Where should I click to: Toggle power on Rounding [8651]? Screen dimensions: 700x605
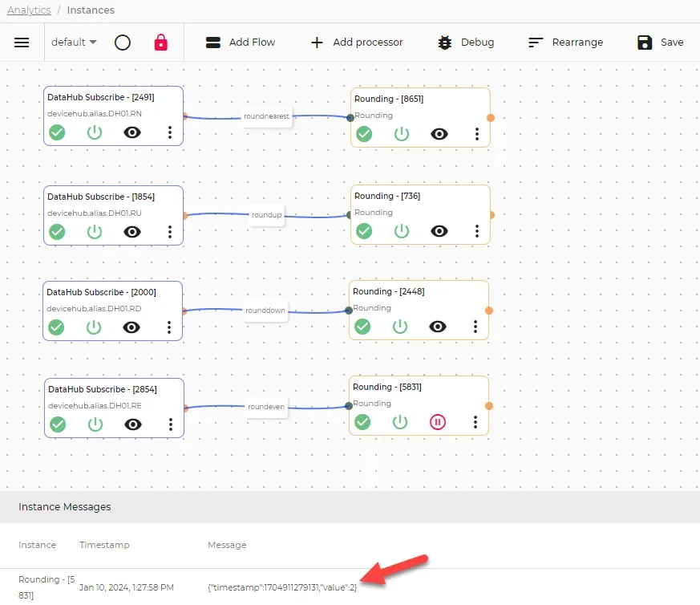click(402, 134)
